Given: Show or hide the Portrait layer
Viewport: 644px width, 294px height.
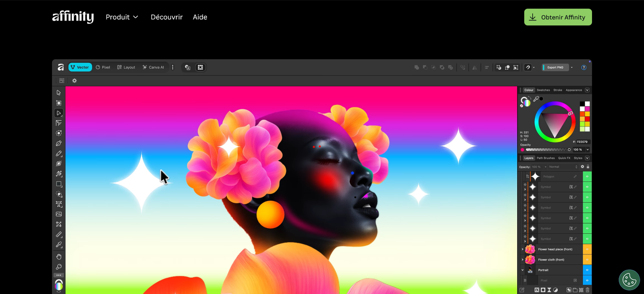Looking at the screenshot, I should click(587, 270).
